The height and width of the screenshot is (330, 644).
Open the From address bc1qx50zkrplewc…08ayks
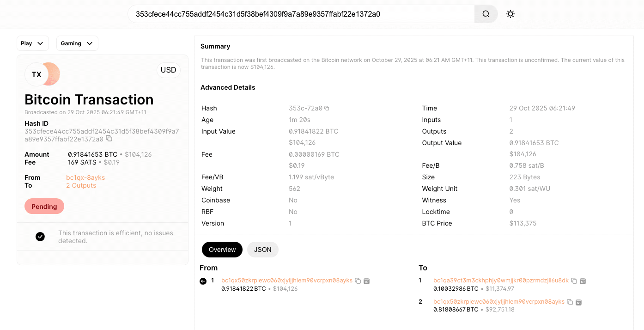(x=287, y=281)
